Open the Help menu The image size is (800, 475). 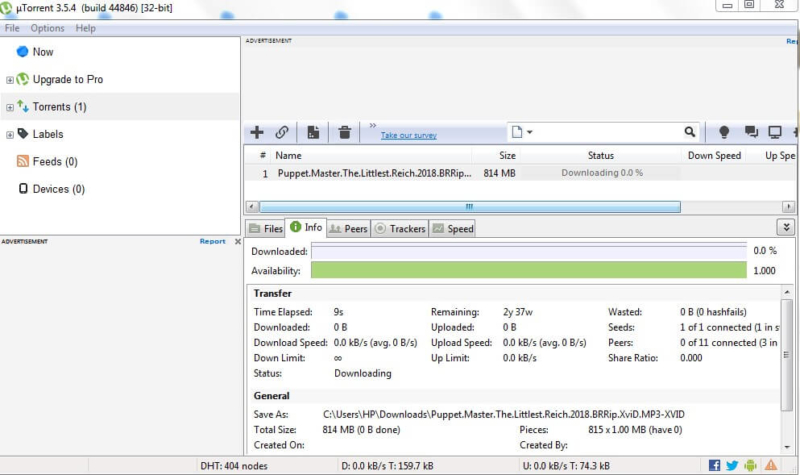[85, 28]
